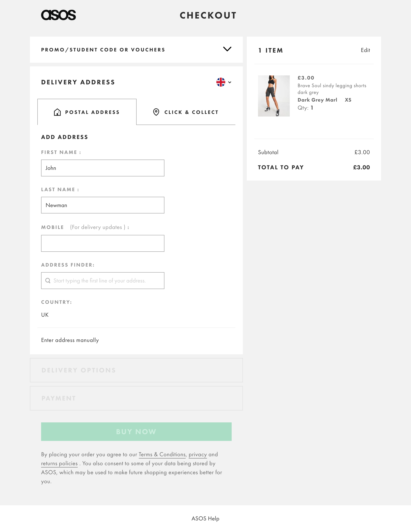Click the magnifying glass in Address Finder
The width and height of the screenshot is (411, 532).
48,280
